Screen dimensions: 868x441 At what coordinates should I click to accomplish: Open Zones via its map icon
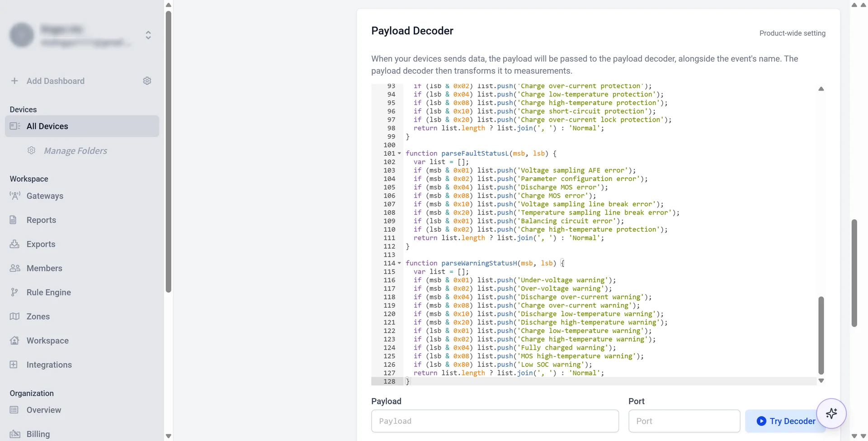(14, 316)
